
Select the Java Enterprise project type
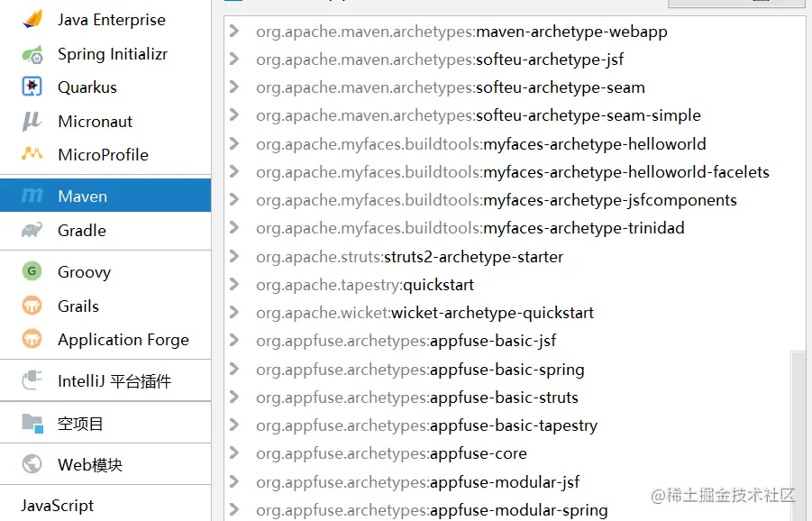point(105,19)
